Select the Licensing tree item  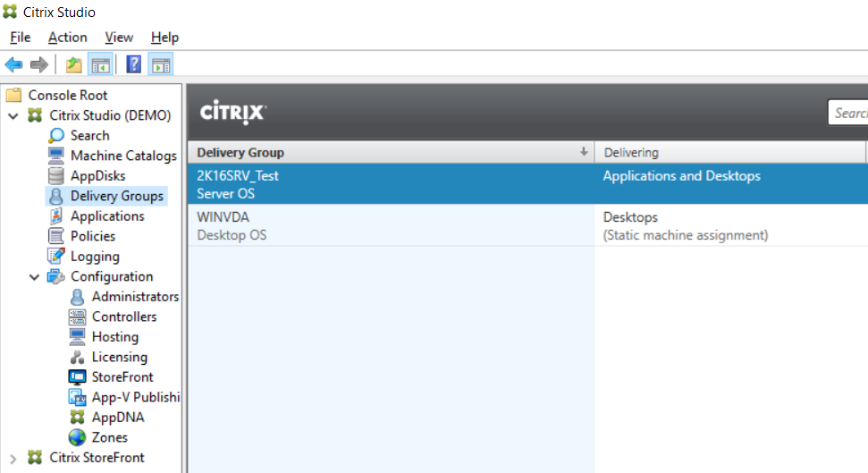(120, 358)
